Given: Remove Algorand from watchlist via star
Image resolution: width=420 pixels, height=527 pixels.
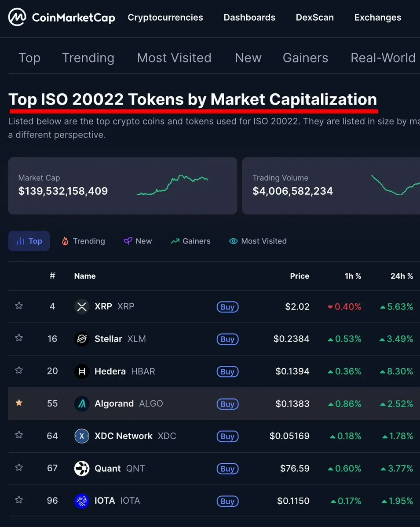Looking at the screenshot, I should [19, 403].
